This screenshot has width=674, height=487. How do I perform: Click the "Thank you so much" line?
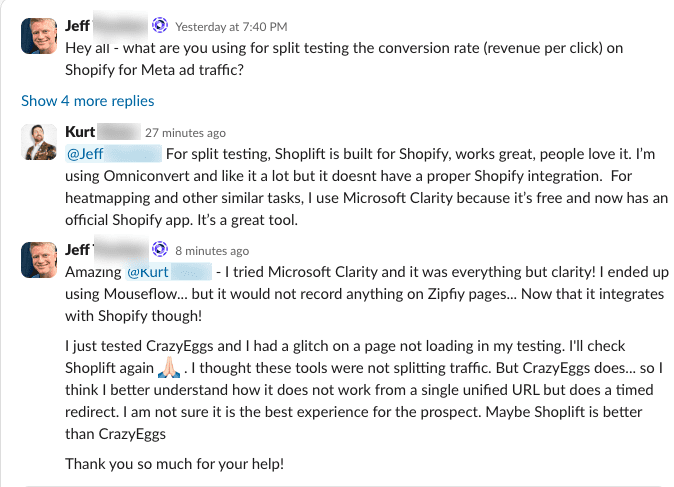coord(187,463)
